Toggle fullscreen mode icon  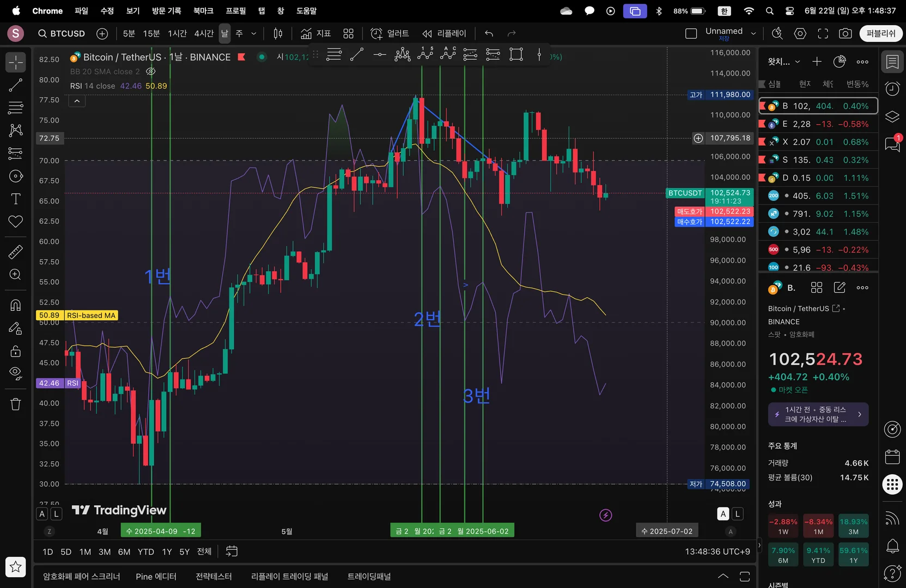click(823, 34)
